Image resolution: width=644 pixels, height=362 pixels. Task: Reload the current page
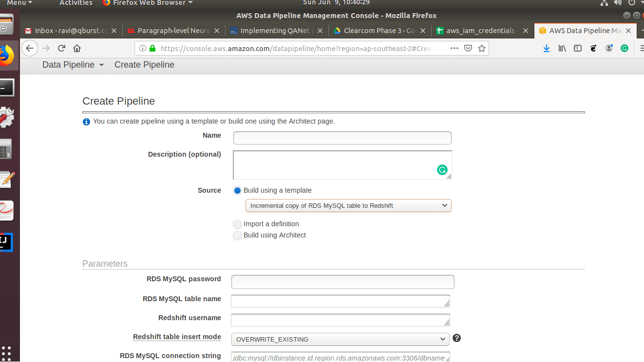pyautogui.click(x=61, y=48)
